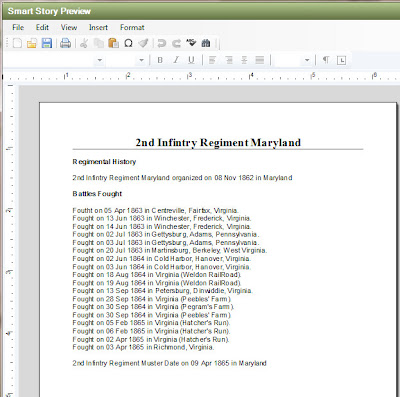
Task: Toggle underline formatting
Action: pyautogui.click(x=191, y=60)
